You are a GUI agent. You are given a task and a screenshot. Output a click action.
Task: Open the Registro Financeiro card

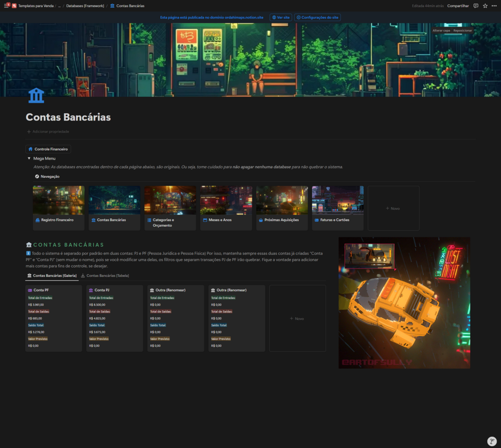click(58, 208)
